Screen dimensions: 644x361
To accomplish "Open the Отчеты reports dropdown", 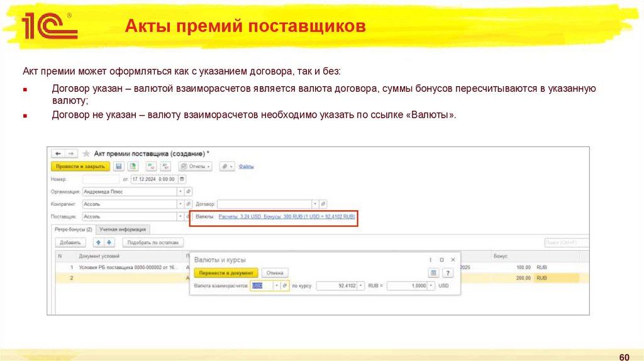I will pos(196,166).
